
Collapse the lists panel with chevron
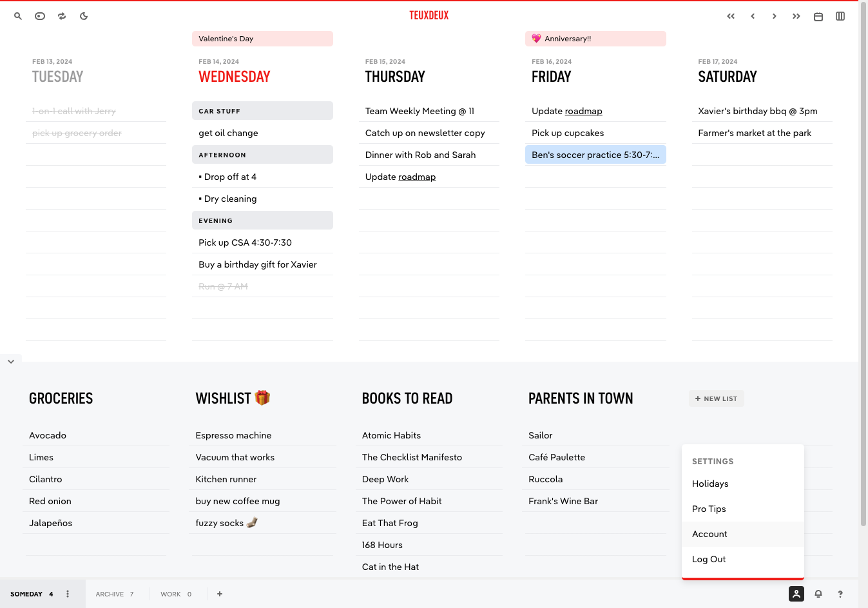coord(11,362)
